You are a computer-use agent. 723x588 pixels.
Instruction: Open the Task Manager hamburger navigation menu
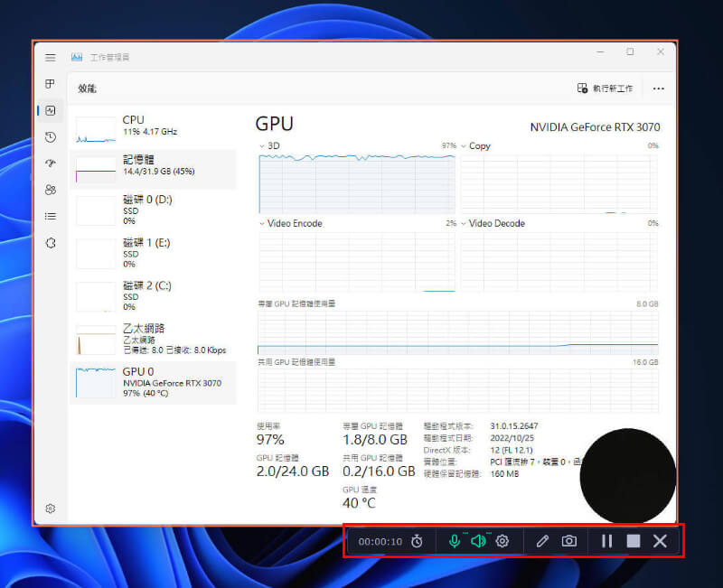coord(51,58)
